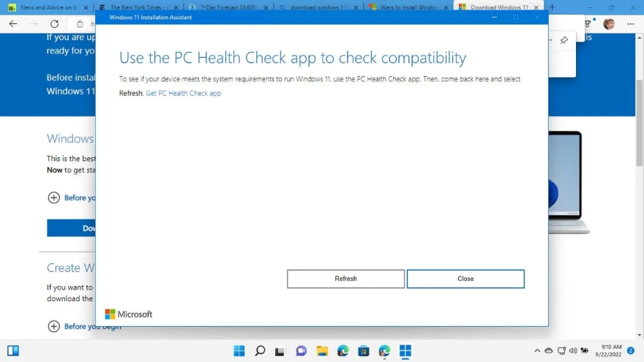Click the browser page vertical scrollbar
The width and height of the screenshot is (644, 362).
(640, 123)
